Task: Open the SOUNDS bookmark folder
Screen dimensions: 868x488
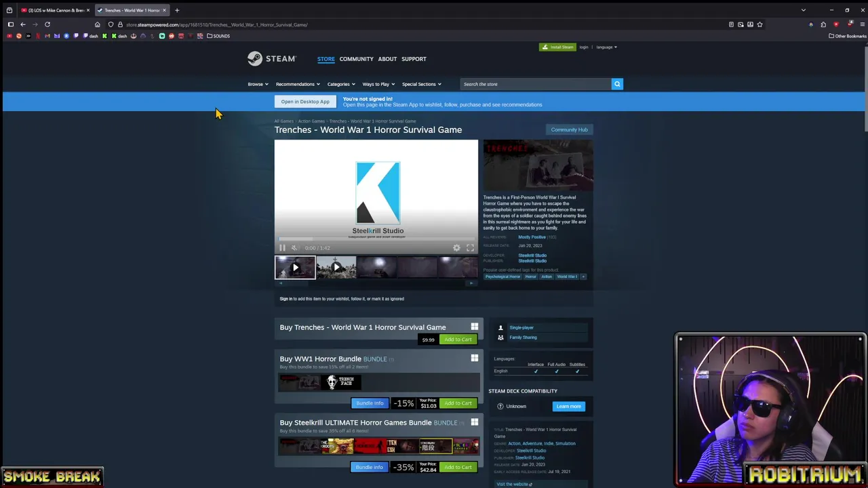Action: [218, 36]
